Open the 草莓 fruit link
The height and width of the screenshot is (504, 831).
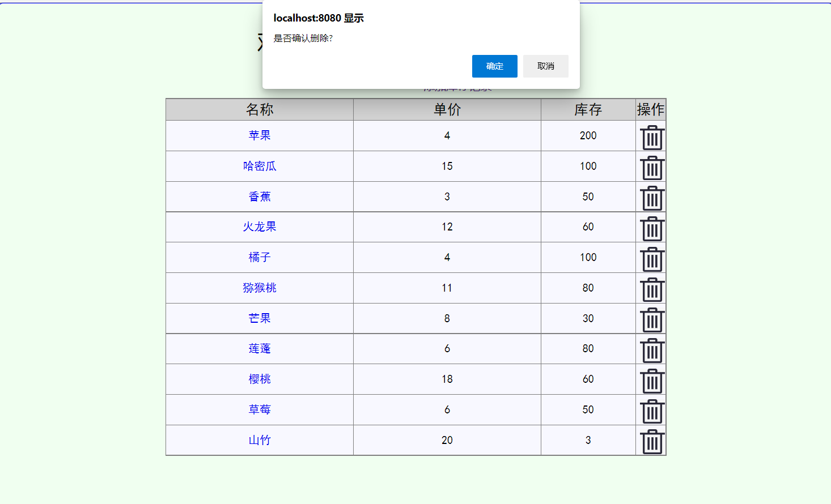click(x=260, y=409)
